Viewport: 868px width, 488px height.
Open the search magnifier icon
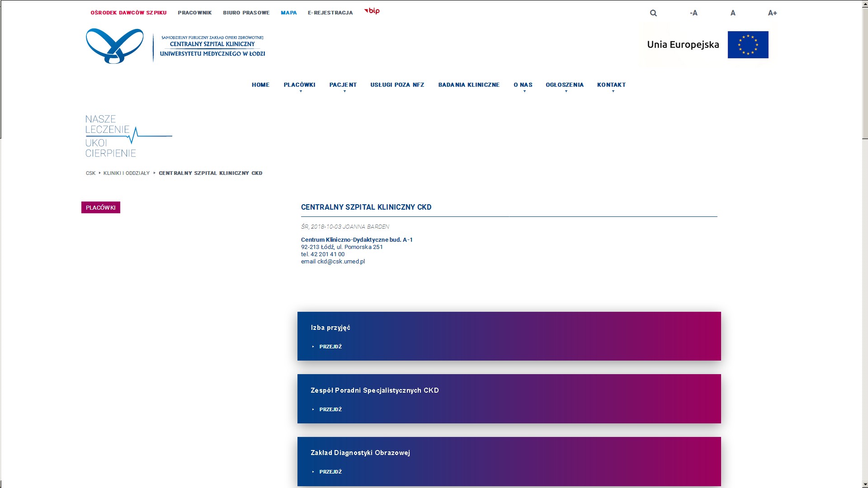(653, 13)
